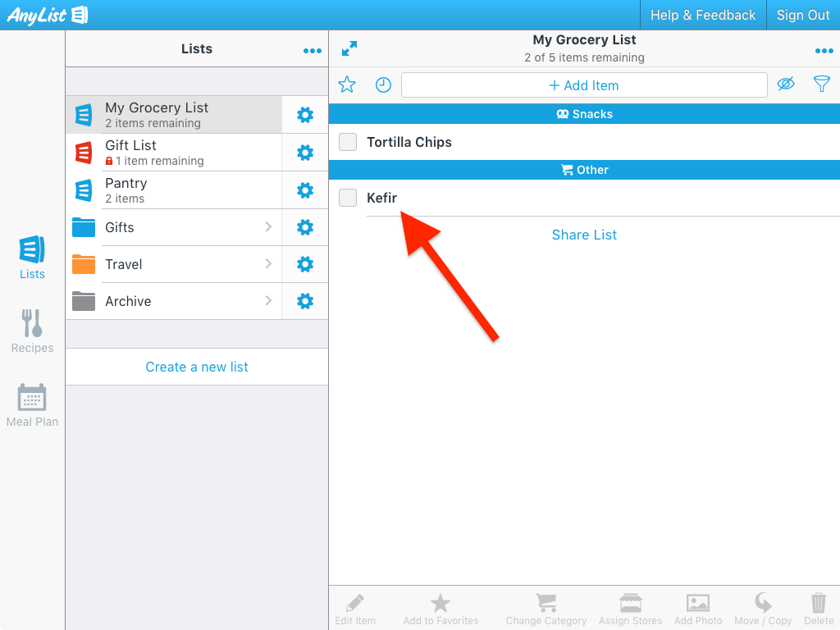
Task: Open the filter funnel icon
Action: tap(821, 84)
